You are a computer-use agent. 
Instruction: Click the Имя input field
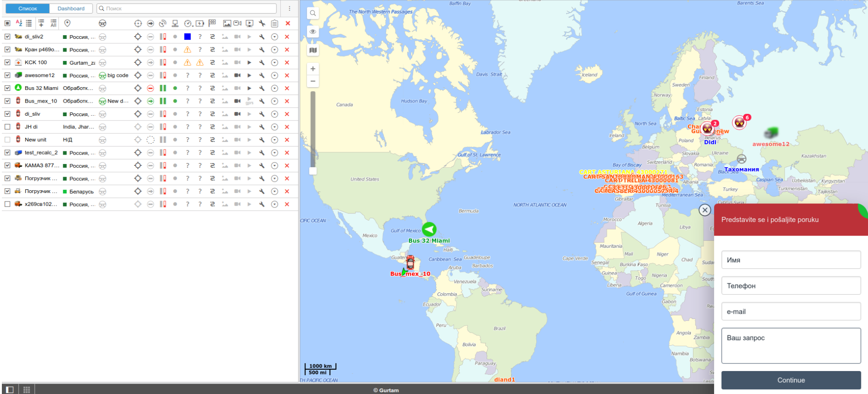791,260
